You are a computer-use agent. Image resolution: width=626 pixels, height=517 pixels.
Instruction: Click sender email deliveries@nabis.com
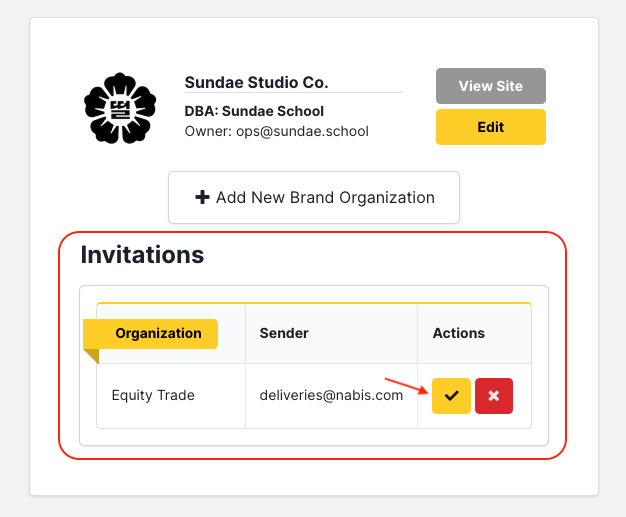pyautogui.click(x=331, y=395)
